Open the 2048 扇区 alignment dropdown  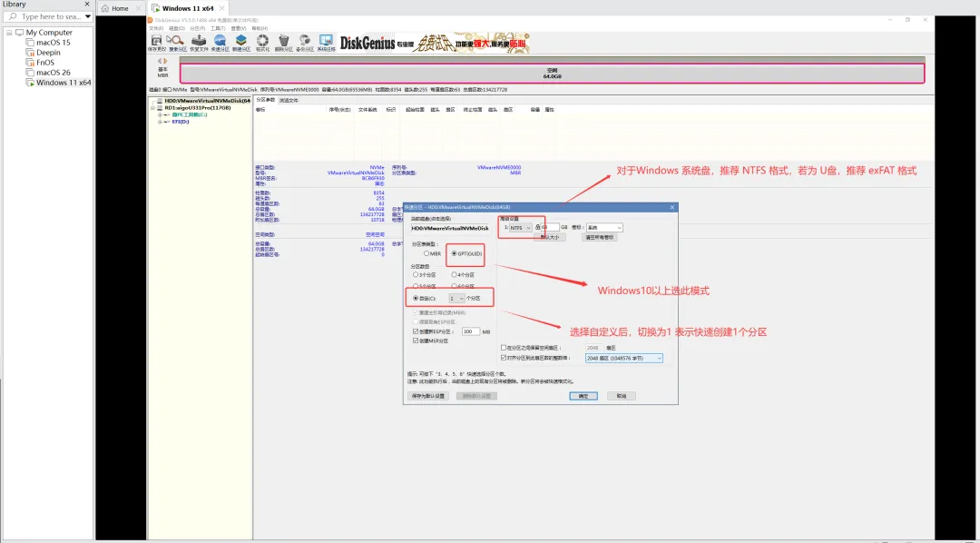[623, 359]
